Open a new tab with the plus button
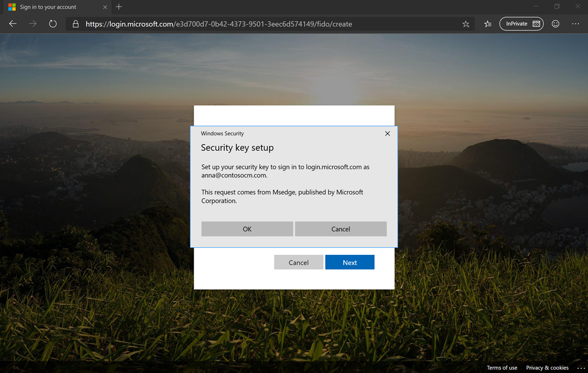The height and width of the screenshot is (373, 588). [119, 7]
